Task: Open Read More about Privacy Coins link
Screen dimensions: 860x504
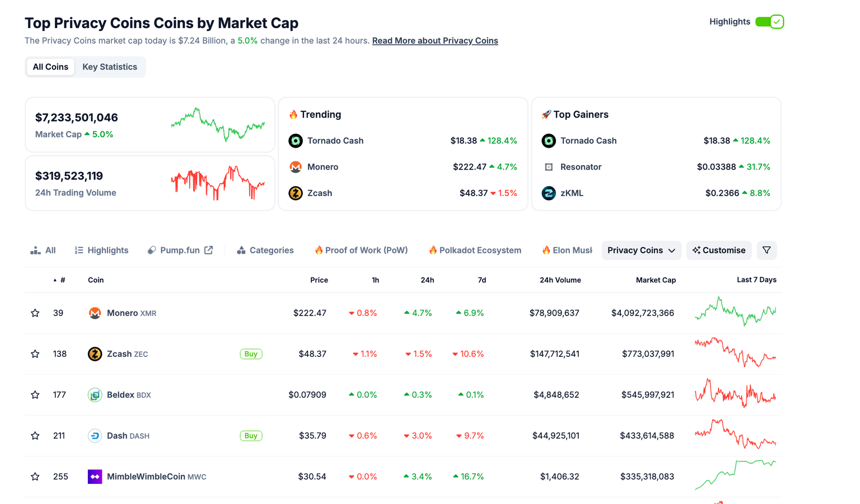Action: [x=435, y=40]
